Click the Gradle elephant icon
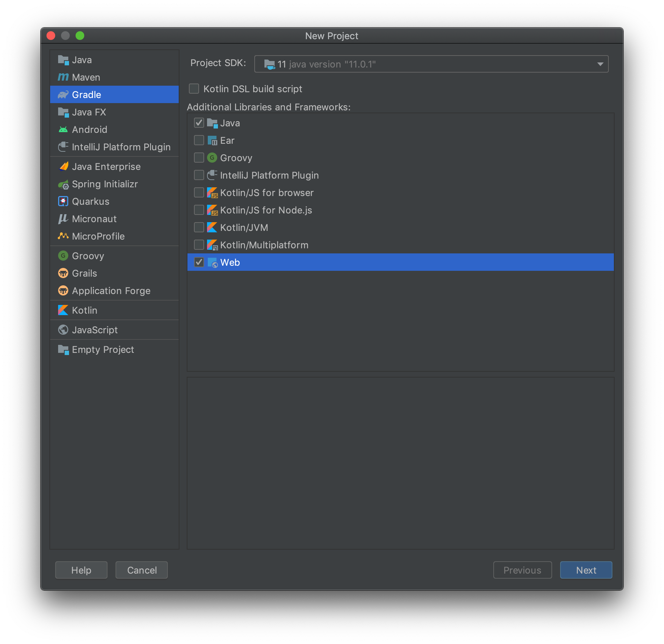This screenshot has width=664, height=644. tap(63, 95)
